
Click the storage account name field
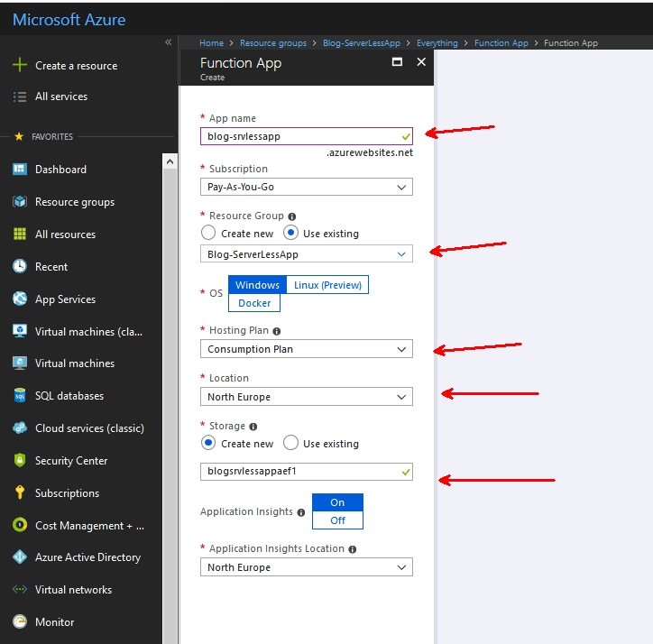pos(307,472)
